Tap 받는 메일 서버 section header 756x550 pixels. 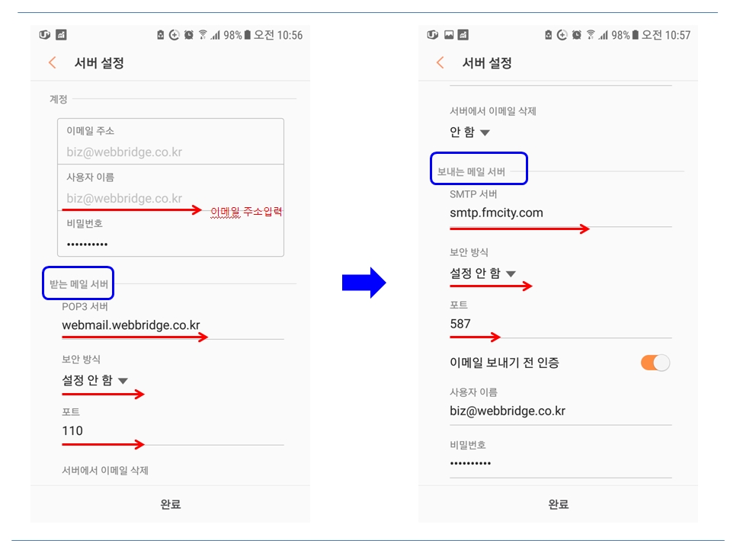[78, 284]
